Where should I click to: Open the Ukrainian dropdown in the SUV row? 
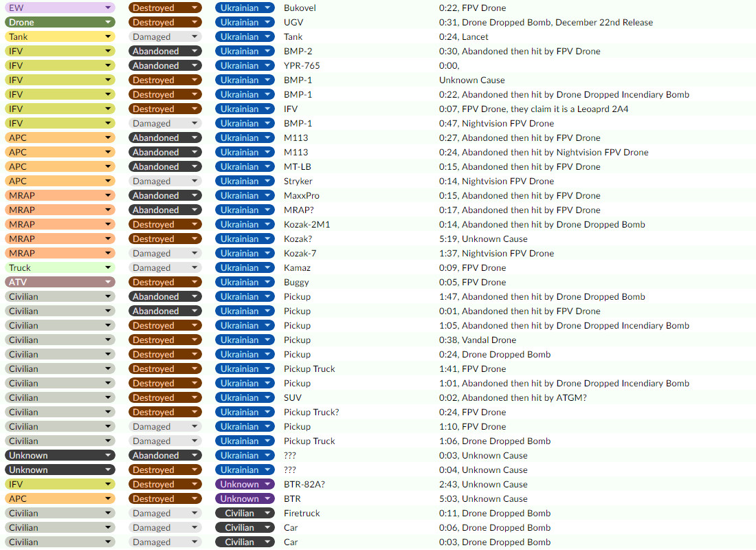pos(245,397)
